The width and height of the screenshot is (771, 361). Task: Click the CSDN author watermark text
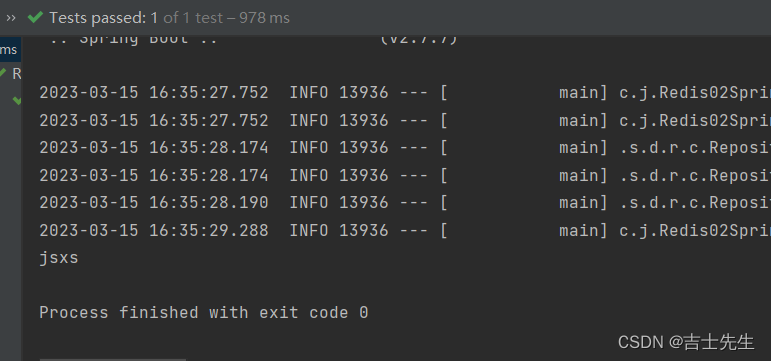686,341
